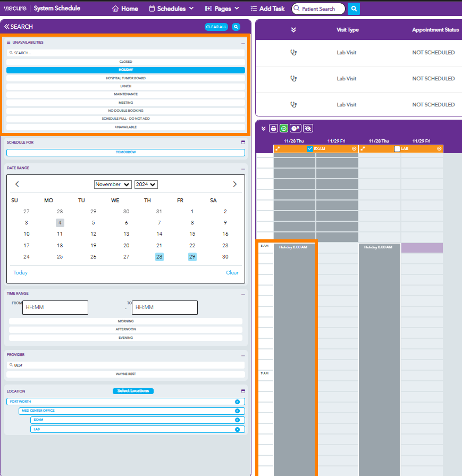
Task: Select HOLIDAY unavailability option
Action: point(125,70)
